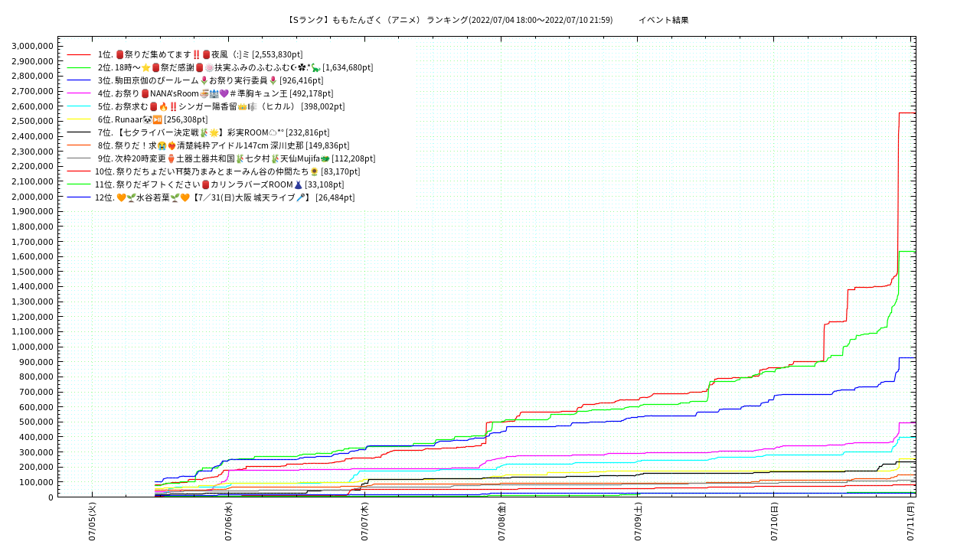Image resolution: width=980 pixels, height=551 pixels.
Task: Click the y-axis value 2,300,000
Action: coord(32,152)
